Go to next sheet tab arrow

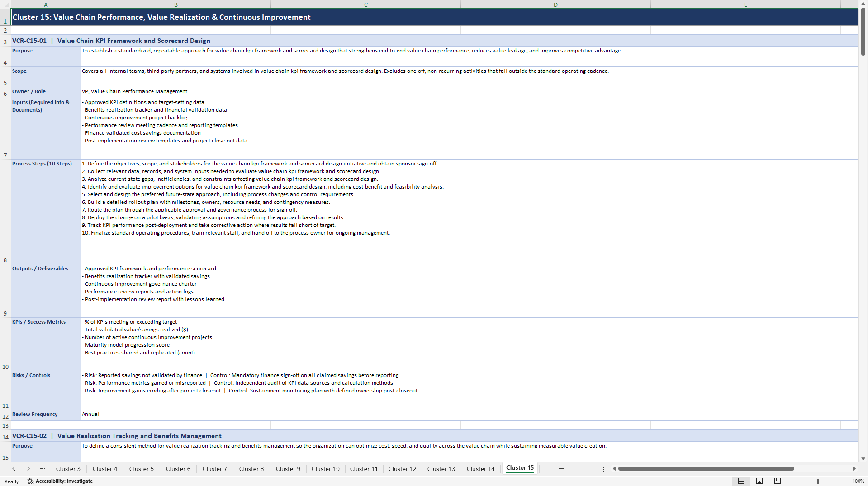coord(28,469)
